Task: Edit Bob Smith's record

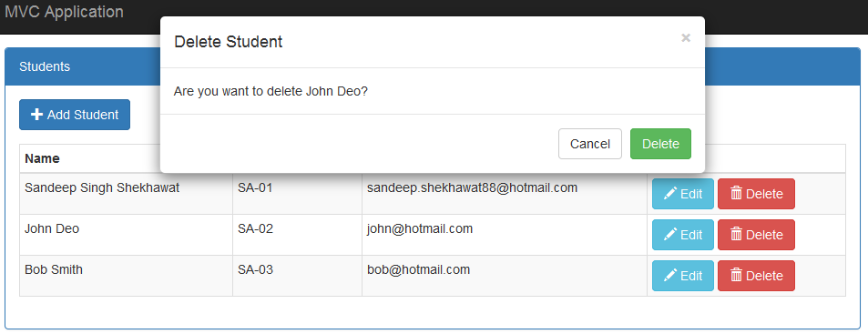Action: click(682, 276)
